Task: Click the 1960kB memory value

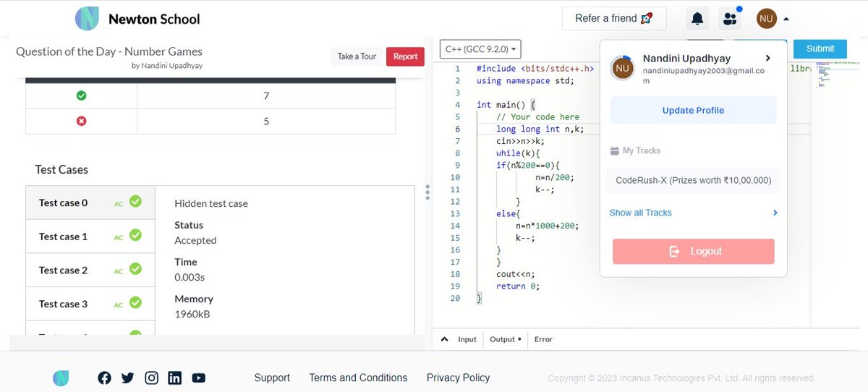Action: coord(192,314)
